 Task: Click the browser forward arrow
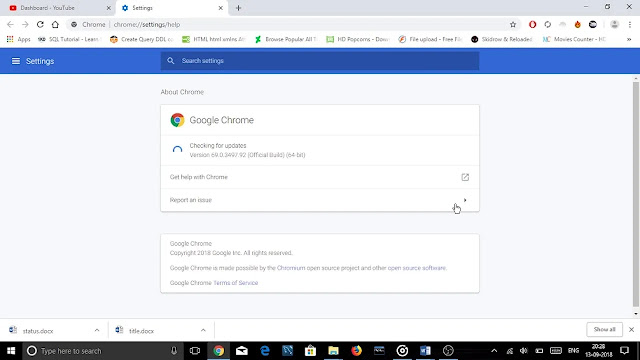25,24
